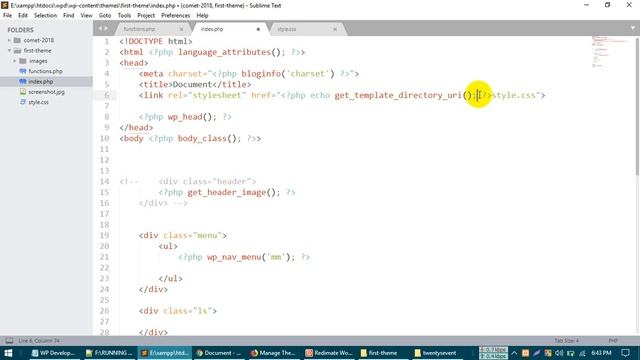Close the style.css tab

(x=335, y=29)
